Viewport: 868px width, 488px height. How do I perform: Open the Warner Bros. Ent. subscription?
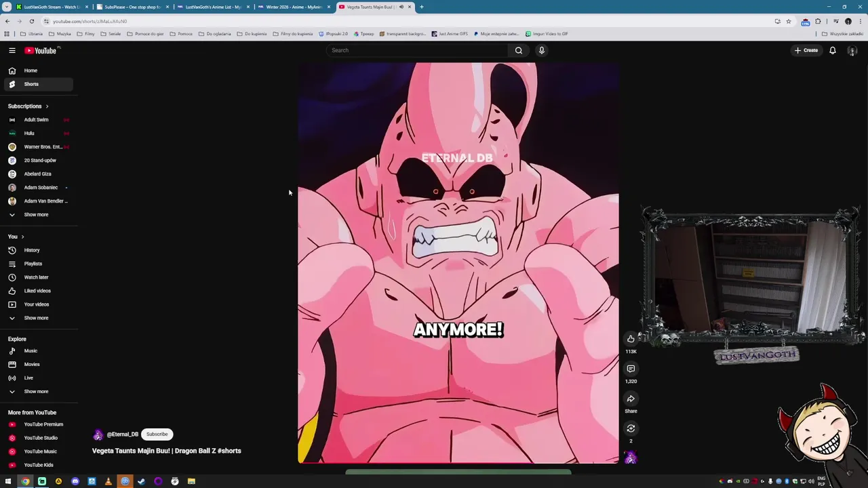point(38,147)
